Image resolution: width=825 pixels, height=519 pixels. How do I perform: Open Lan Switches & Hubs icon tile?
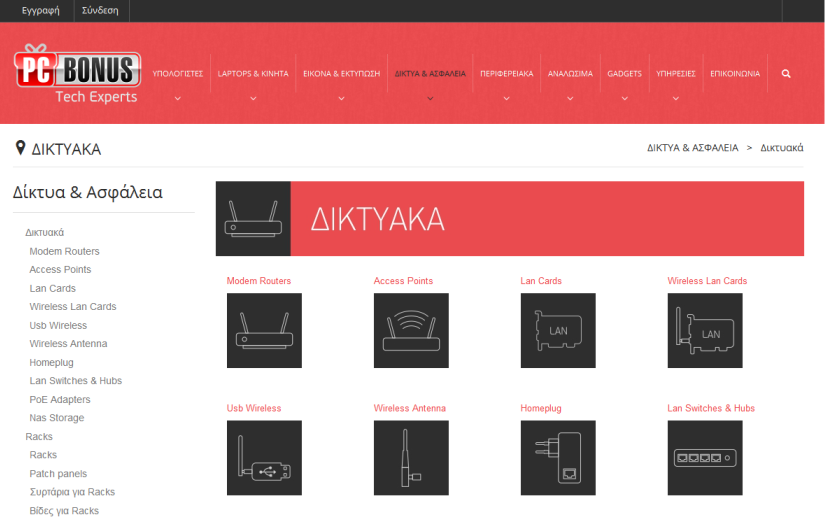pos(705,458)
